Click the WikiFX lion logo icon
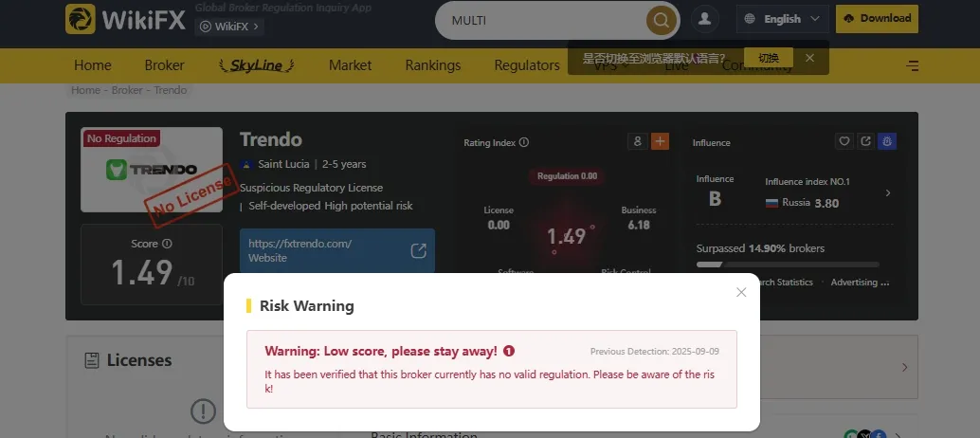 tap(80, 19)
